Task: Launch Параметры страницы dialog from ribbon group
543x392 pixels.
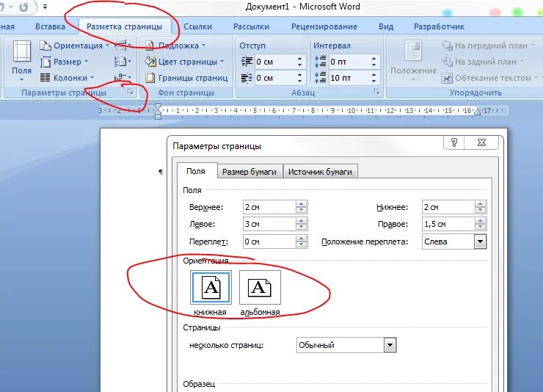Action: tap(130, 92)
